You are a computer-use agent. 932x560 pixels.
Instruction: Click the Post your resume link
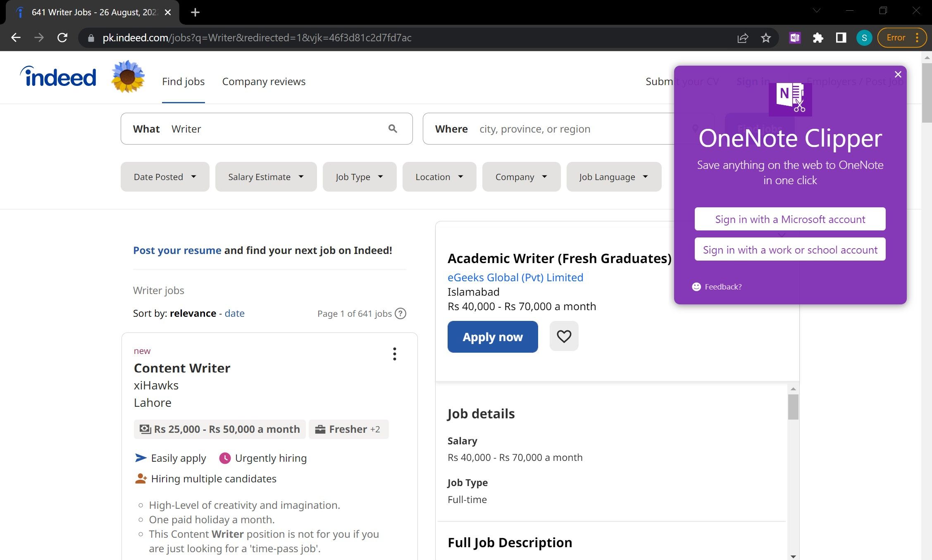[x=176, y=250]
